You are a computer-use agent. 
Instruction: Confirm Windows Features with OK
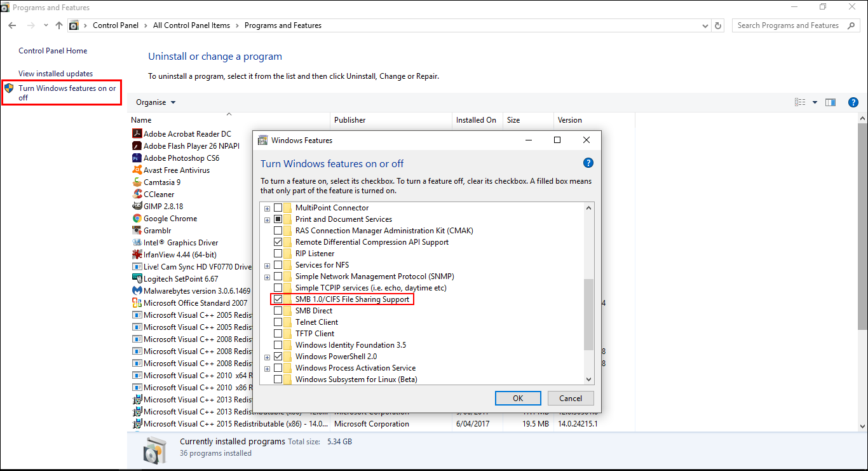point(518,398)
